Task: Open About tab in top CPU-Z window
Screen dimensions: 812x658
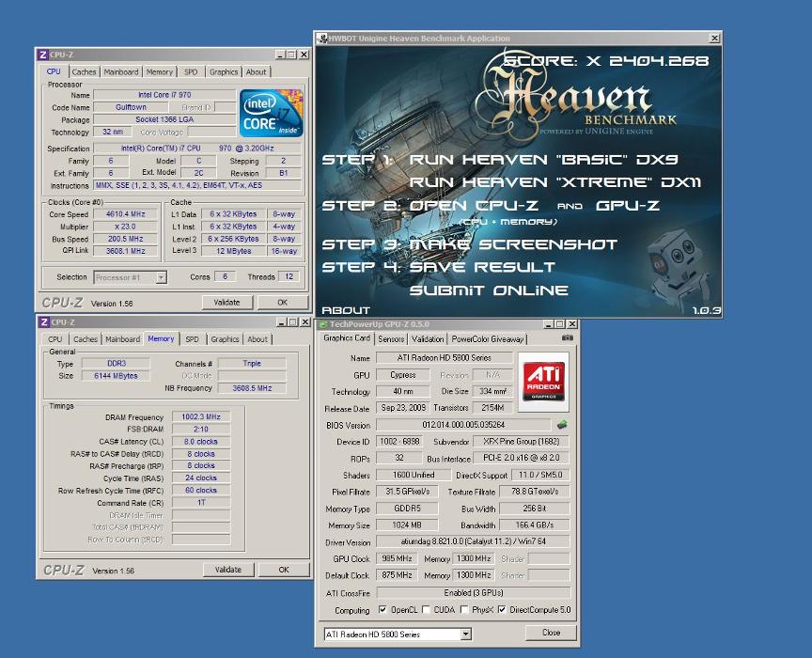Action: click(x=256, y=72)
